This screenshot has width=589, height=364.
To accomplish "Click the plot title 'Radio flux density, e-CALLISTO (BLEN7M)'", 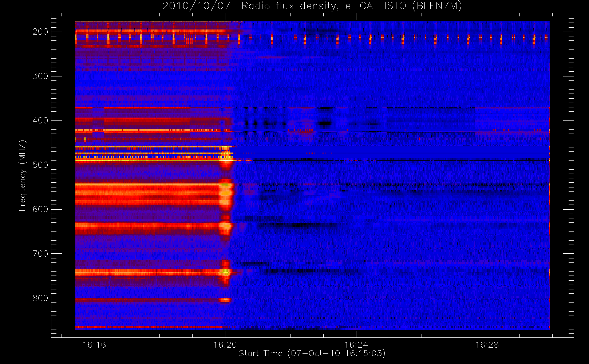I will 352,6.
